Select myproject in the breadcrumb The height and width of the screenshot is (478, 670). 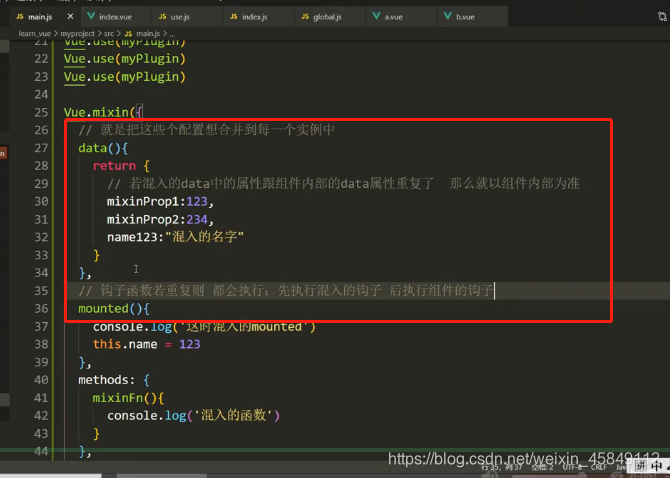click(77, 33)
